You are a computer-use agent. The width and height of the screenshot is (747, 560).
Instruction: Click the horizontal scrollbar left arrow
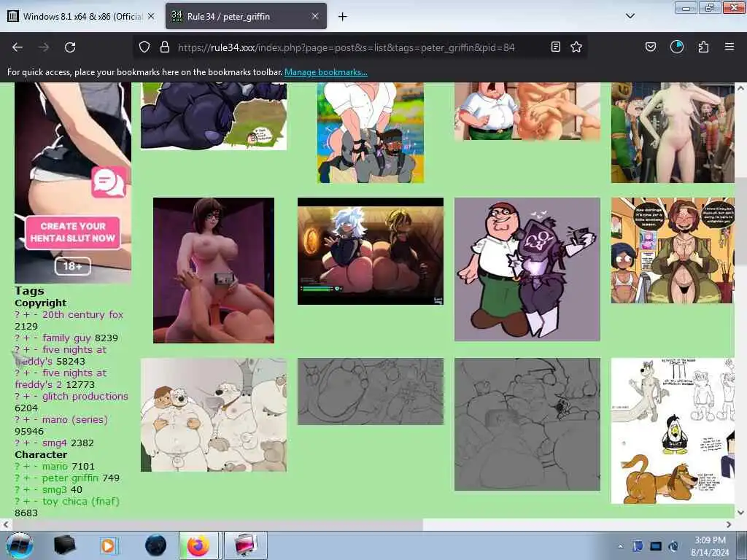tap(6, 524)
